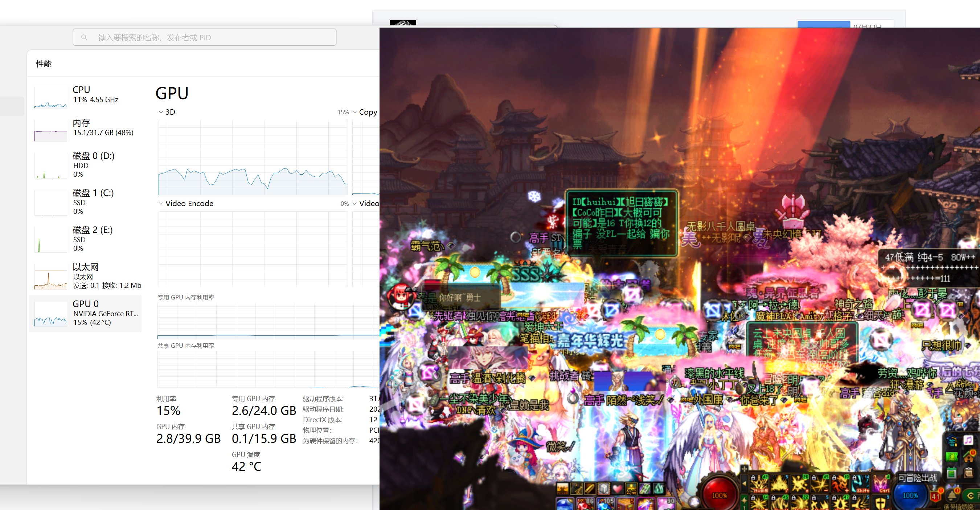This screenshot has height=510, width=980.
Task: Click the flame skill bound to plus
Action: tap(840, 484)
